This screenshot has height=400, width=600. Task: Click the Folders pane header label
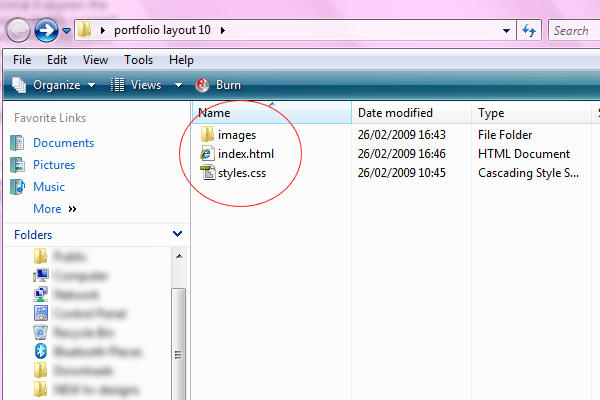(33, 235)
